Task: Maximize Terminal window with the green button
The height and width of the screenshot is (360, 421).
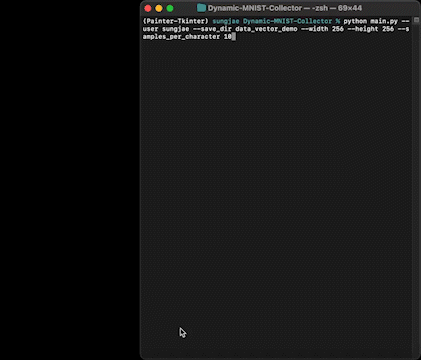Action: pos(170,8)
